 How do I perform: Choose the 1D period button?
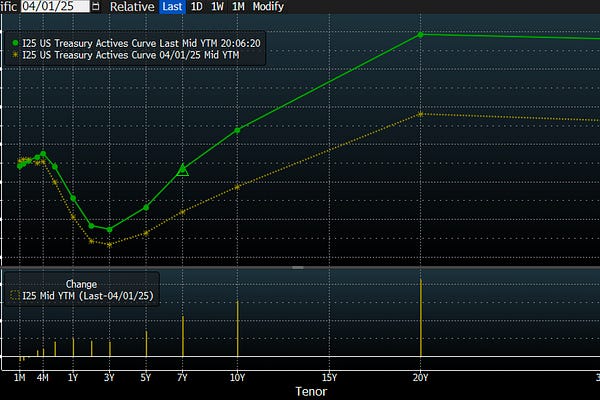point(196,7)
